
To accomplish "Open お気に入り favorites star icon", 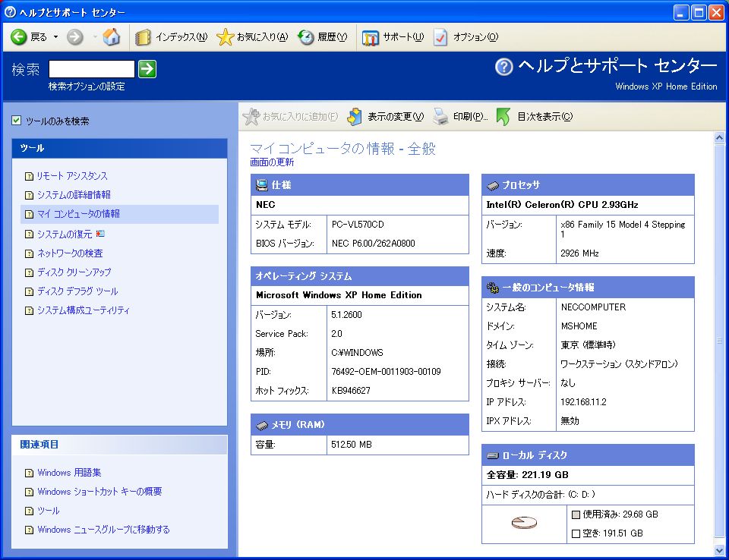I will click(x=225, y=37).
